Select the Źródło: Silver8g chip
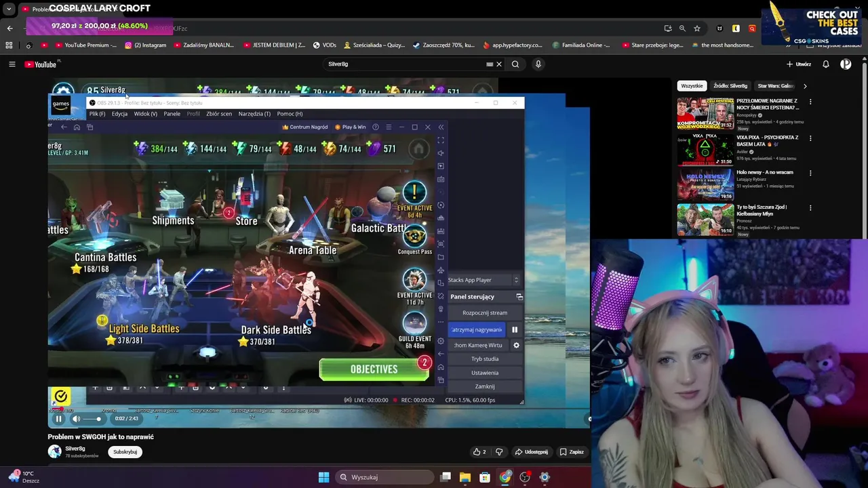 click(730, 86)
